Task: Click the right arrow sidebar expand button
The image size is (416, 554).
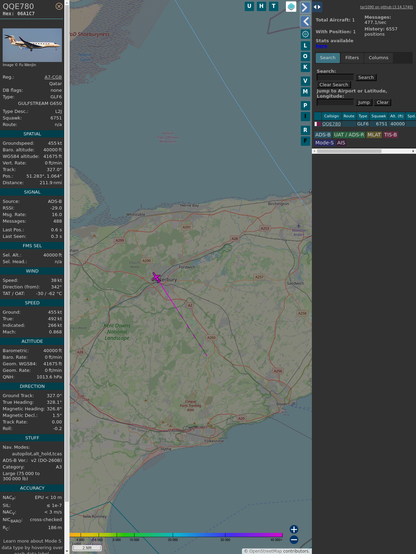Action: (305, 7)
